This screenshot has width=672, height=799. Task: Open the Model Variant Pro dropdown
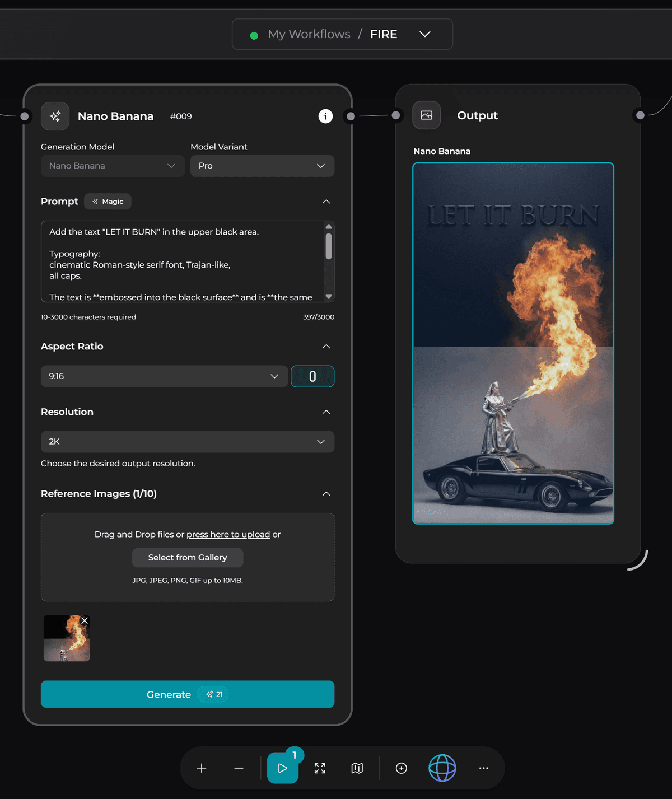pos(262,166)
